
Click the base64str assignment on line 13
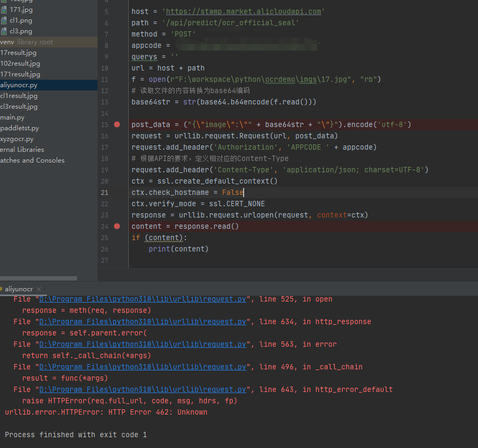(224, 102)
